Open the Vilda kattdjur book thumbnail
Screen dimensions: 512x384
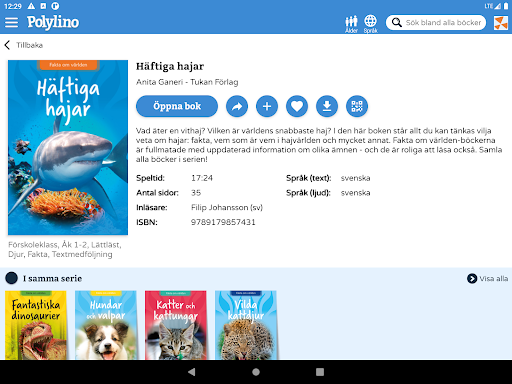click(x=246, y=325)
